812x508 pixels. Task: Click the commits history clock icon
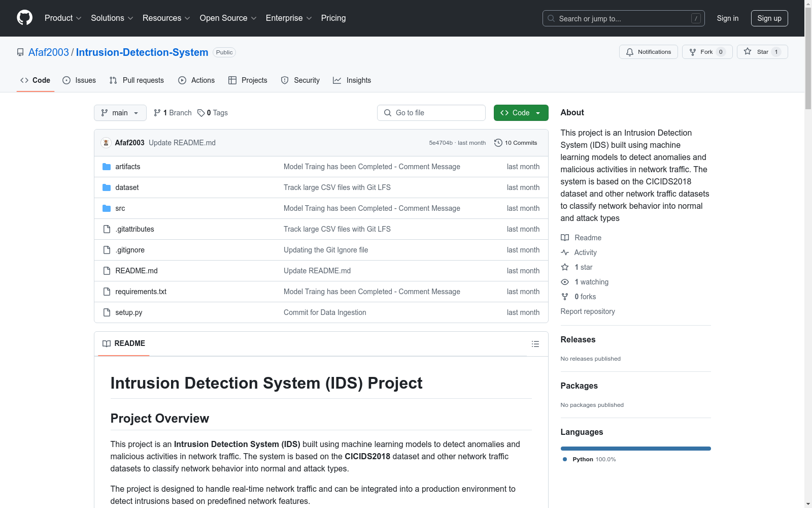(x=498, y=143)
